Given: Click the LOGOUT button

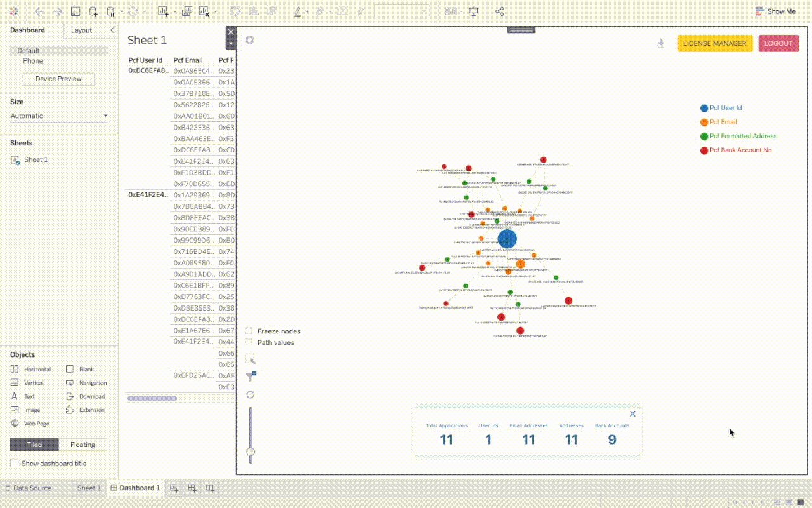Looking at the screenshot, I should click(x=778, y=43).
